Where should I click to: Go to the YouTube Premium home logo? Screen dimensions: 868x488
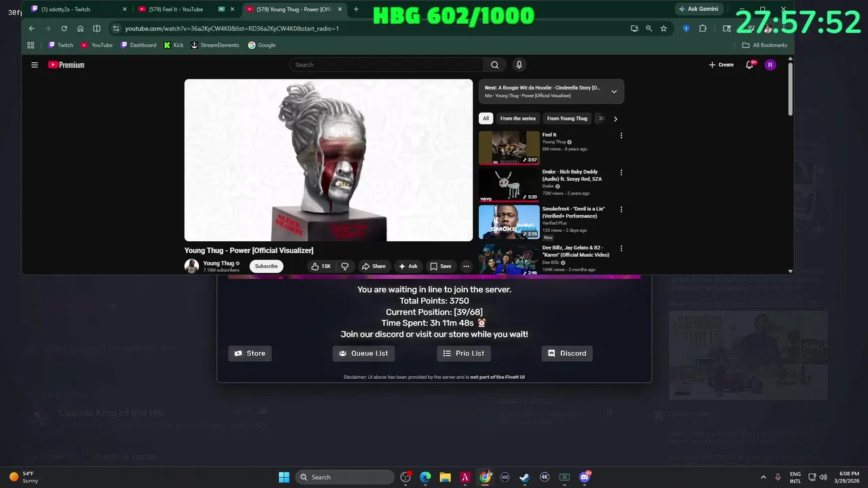tap(66, 65)
